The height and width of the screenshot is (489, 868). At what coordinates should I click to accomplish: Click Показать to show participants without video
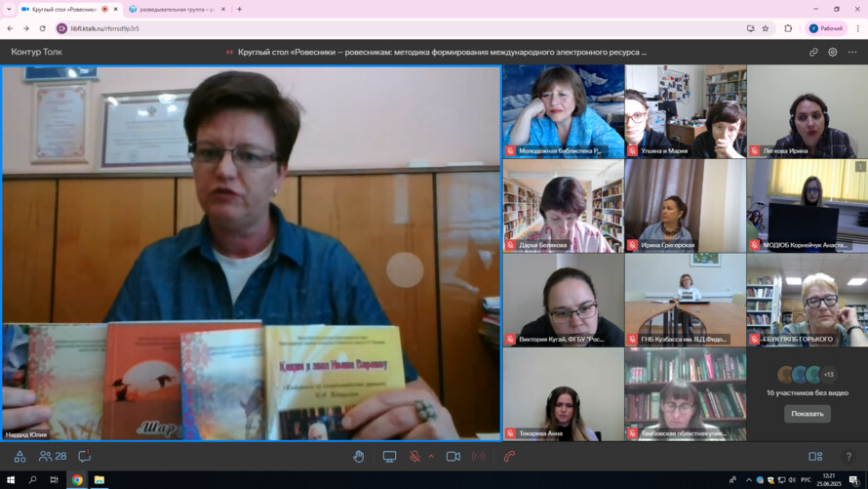coord(807,413)
